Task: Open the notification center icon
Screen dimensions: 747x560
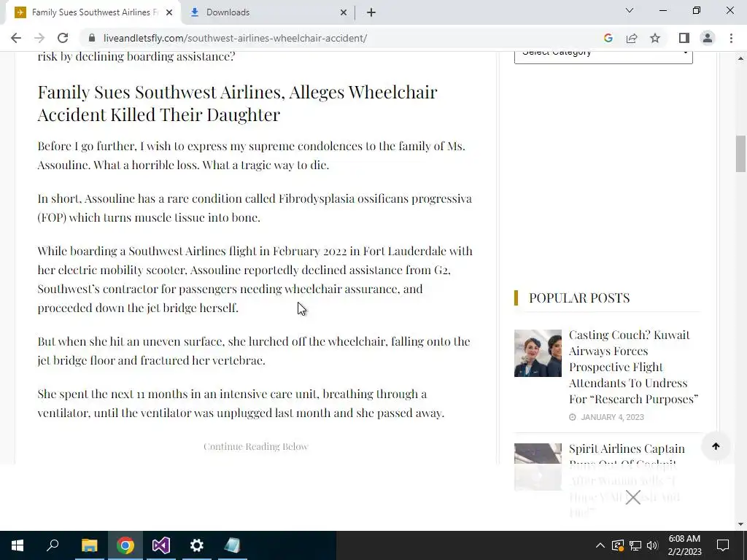Action: pyautogui.click(x=723, y=545)
